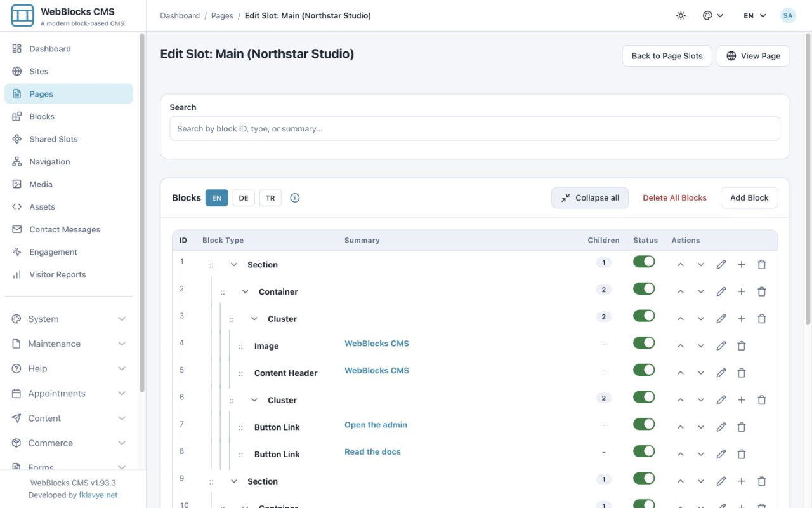Collapse the Cluster block ID 3
This screenshot has width=812, height=508.
[254, 319]
